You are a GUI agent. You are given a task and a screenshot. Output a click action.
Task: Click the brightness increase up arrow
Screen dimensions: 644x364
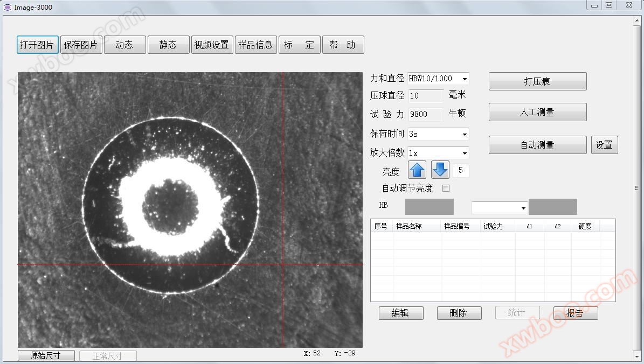coord(417,170)
